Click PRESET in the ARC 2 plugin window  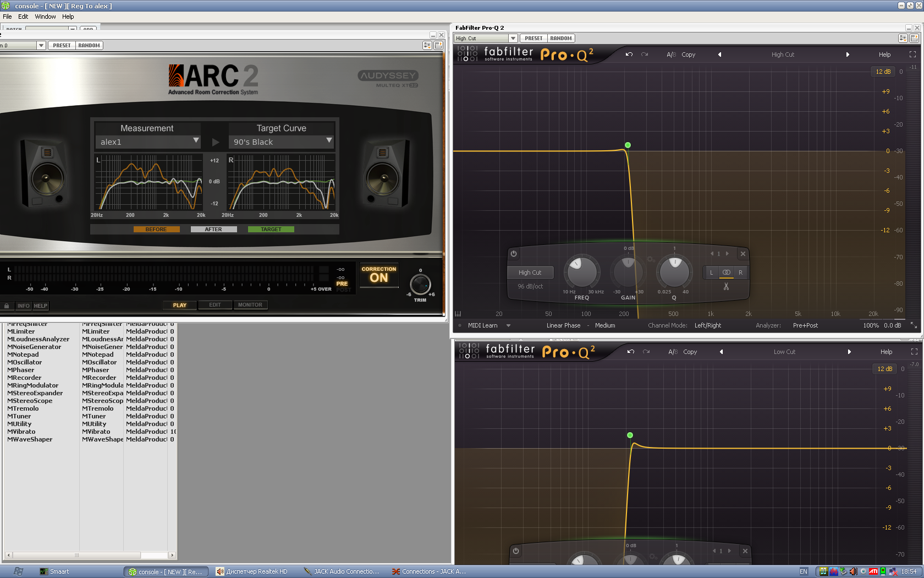coord(62,45)
